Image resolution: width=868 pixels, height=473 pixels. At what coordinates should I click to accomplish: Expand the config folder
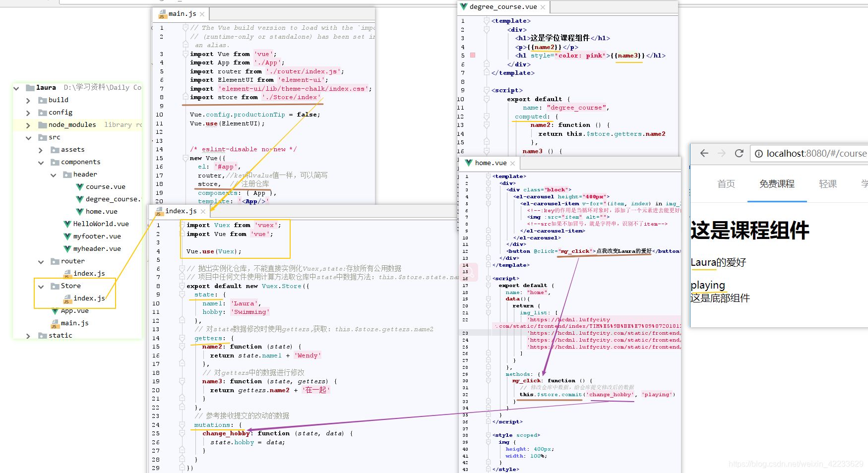coord(28,113)
